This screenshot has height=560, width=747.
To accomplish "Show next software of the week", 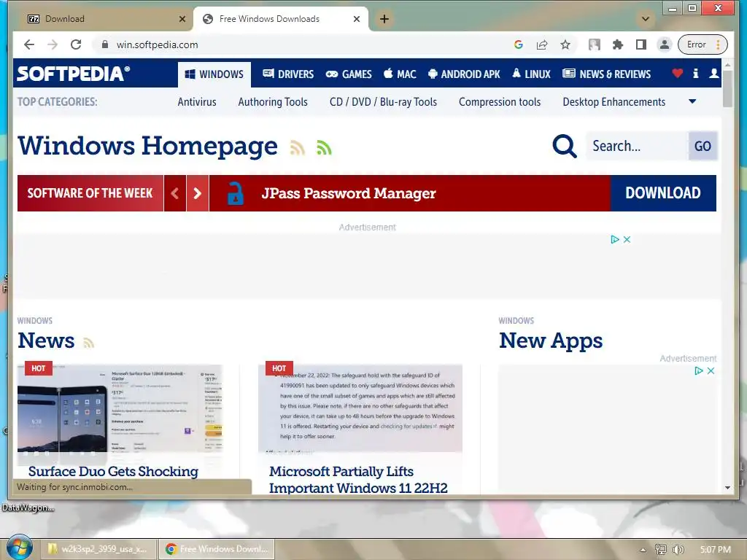I will click(x=197, y=193).
